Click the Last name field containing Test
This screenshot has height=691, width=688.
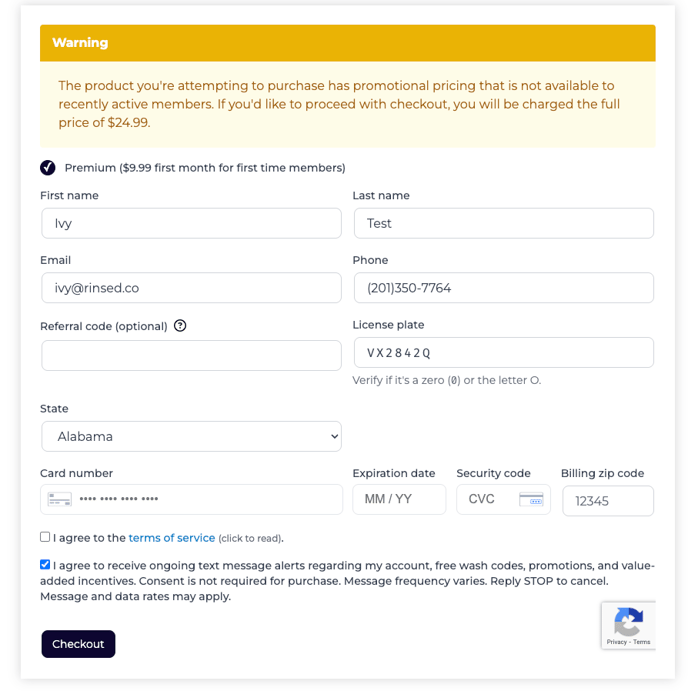[503, 223]
